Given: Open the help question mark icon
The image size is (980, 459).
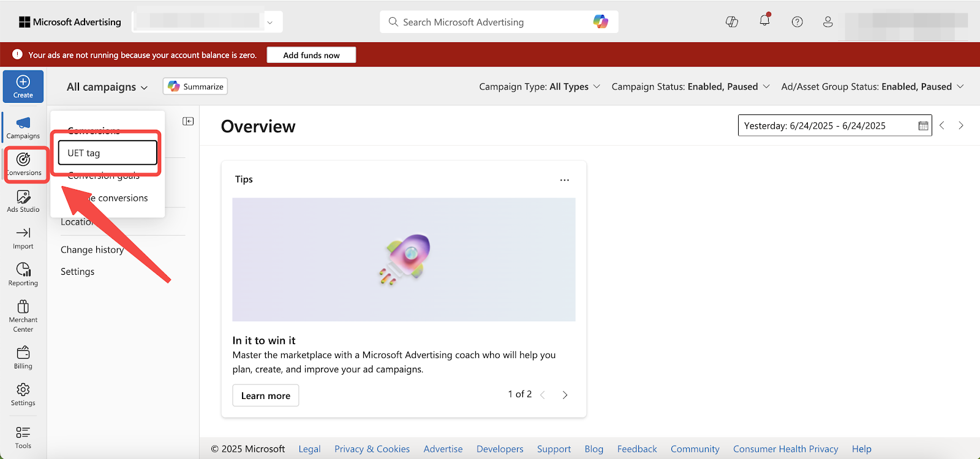Looking at the screenshot, I should tap(797, 22).
